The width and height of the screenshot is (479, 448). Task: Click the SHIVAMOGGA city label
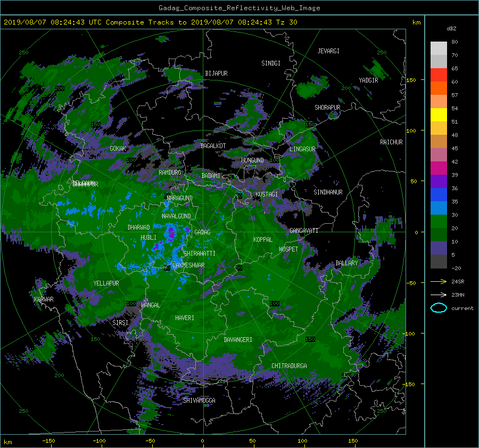tap(199, 400)
